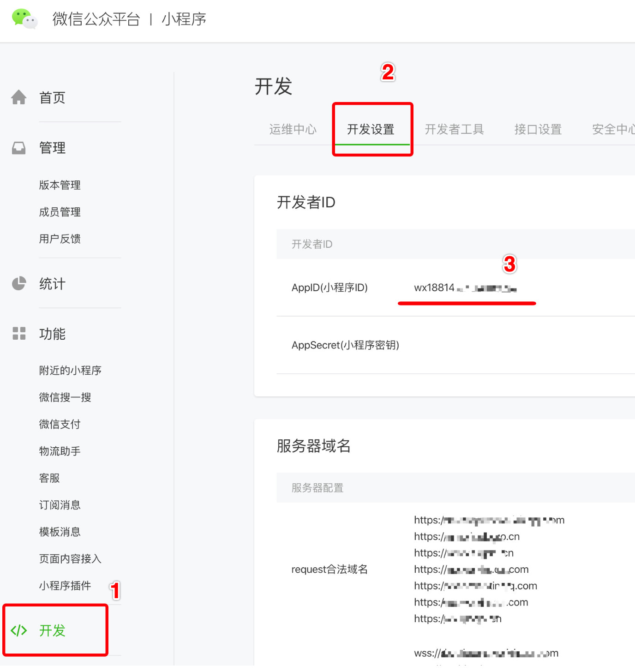Click the management inbox tray icon

tap(19, 148)
